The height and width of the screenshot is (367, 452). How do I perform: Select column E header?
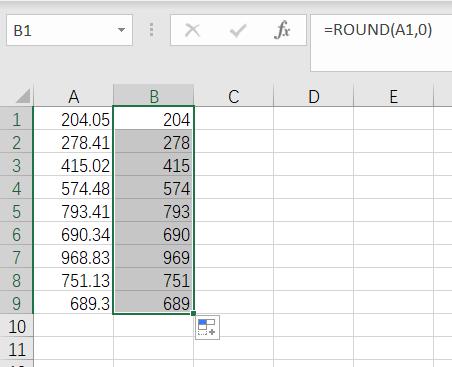point(393,96)
